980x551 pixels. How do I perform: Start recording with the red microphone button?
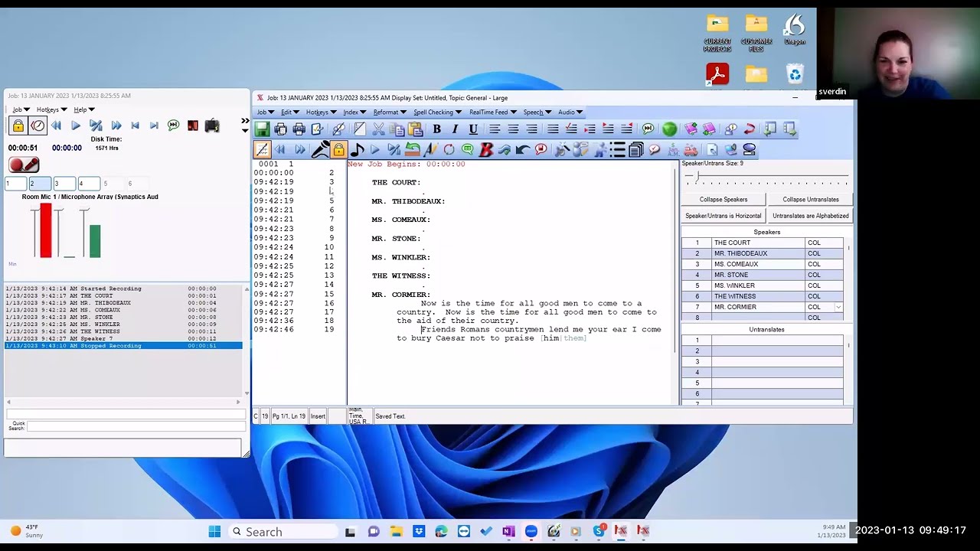[x=24, y=165]
